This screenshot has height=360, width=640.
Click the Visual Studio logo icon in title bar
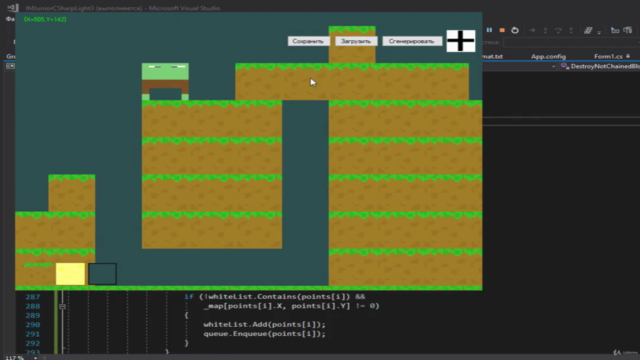point(13,8)
